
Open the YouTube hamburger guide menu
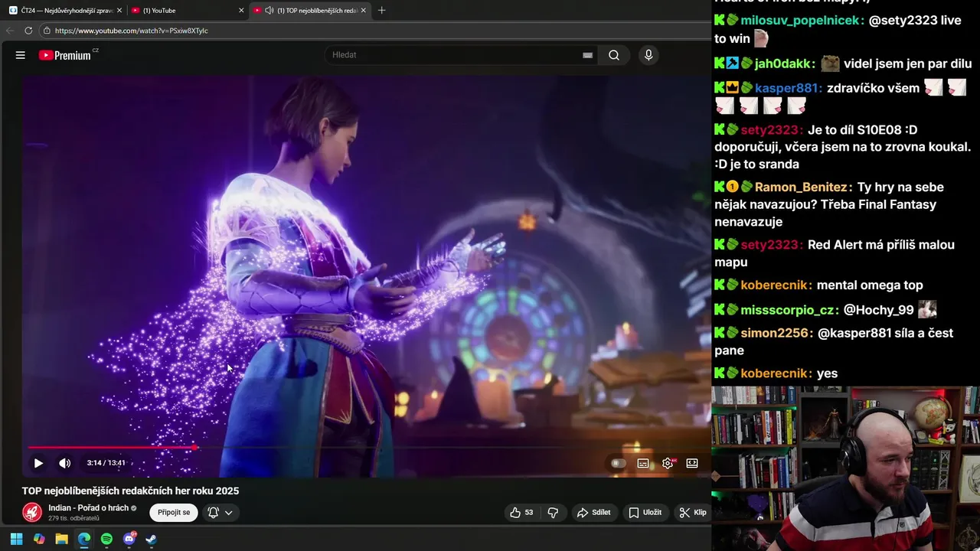click(x=21, y=55)
